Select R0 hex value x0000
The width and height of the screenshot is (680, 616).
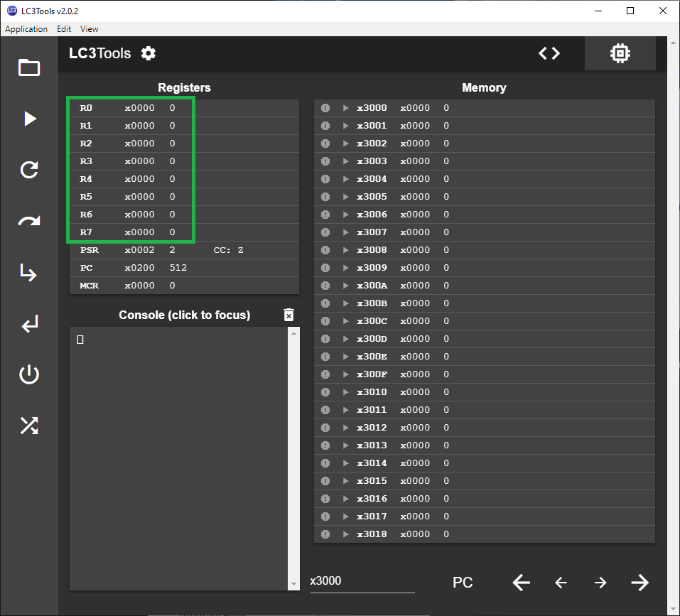click(139, 108)
